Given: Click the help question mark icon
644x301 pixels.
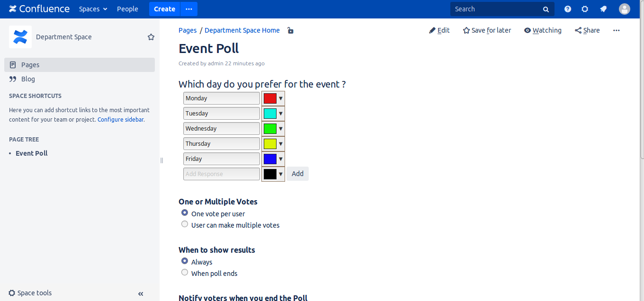Looking at the screenshot, I should tap(568, 9).
